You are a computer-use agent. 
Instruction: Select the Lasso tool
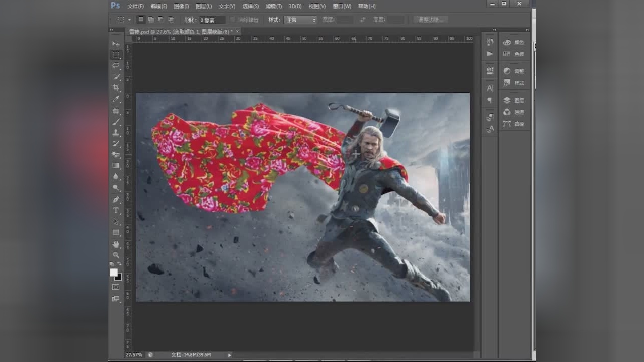[116, 66]
